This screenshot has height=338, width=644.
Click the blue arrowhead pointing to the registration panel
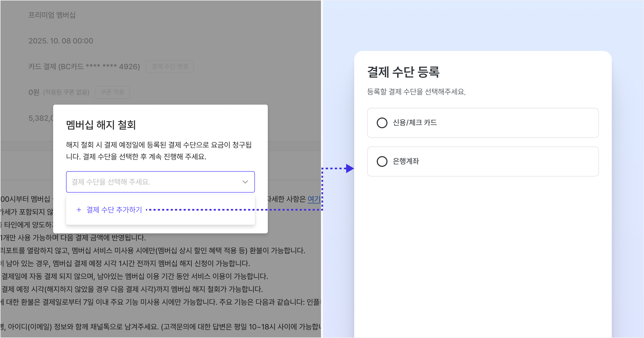coord(350,168)
